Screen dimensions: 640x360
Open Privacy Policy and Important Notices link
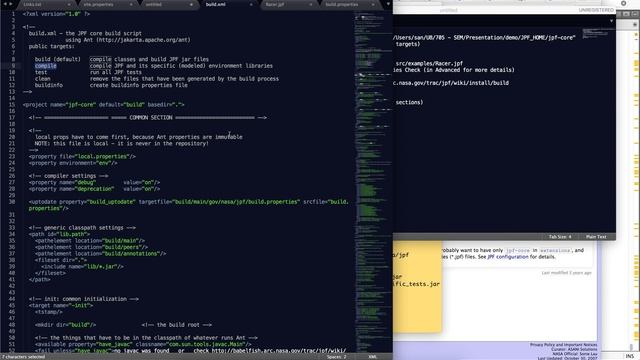pos(563,345)
